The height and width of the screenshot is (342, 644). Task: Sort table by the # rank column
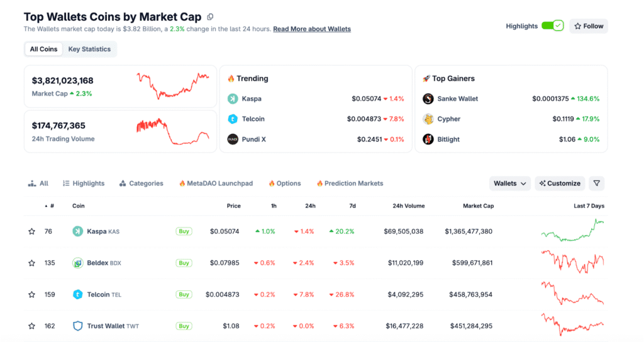click(x=52, y=206)
